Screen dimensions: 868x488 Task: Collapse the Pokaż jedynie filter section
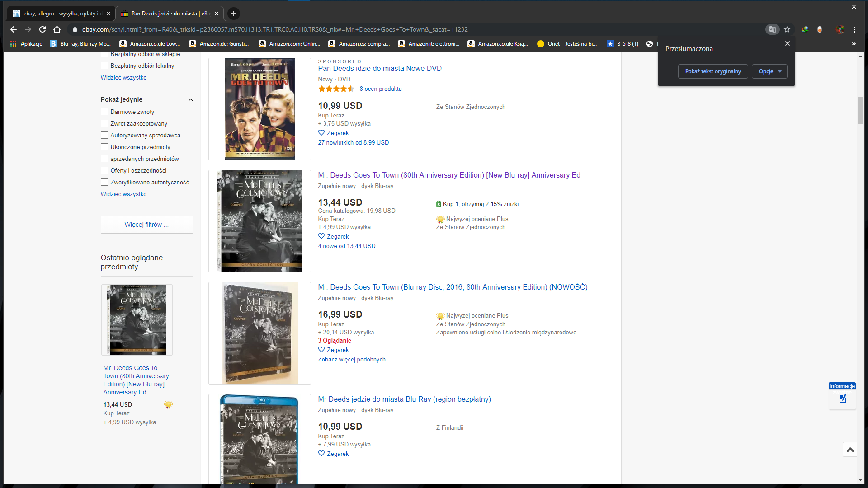[190, 100]
